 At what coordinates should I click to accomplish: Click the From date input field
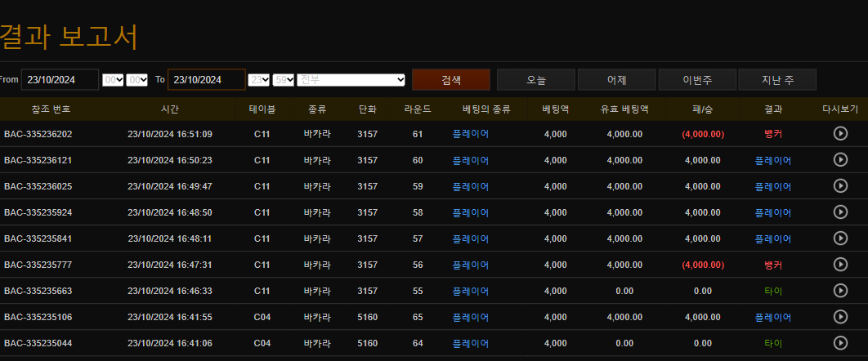tap(60, 79)
